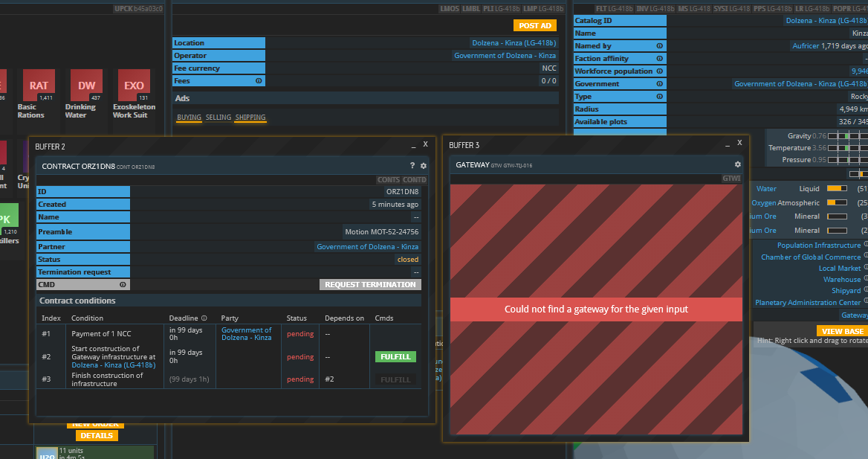Toggle the SHIPPING ads filter

(250, 118)
